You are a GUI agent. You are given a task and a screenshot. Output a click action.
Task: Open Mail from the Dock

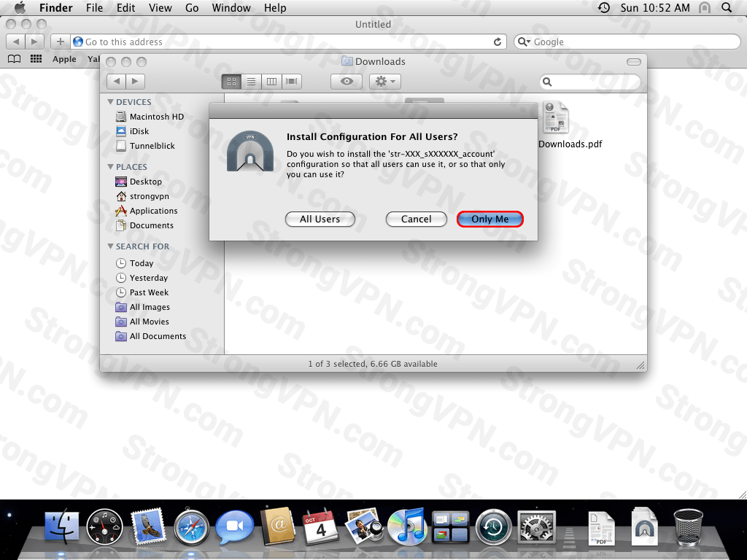pyautogui.click(x=147, y=526)
